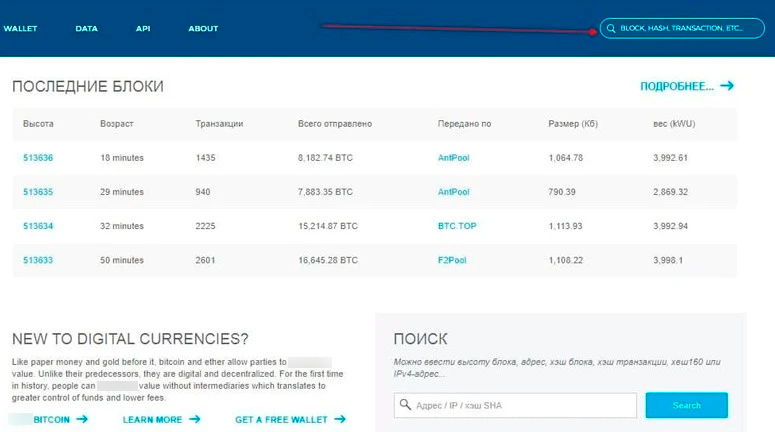This screenshot has height=432, width=775.
Task: Open block 513635 details
Action: (38, 192)
